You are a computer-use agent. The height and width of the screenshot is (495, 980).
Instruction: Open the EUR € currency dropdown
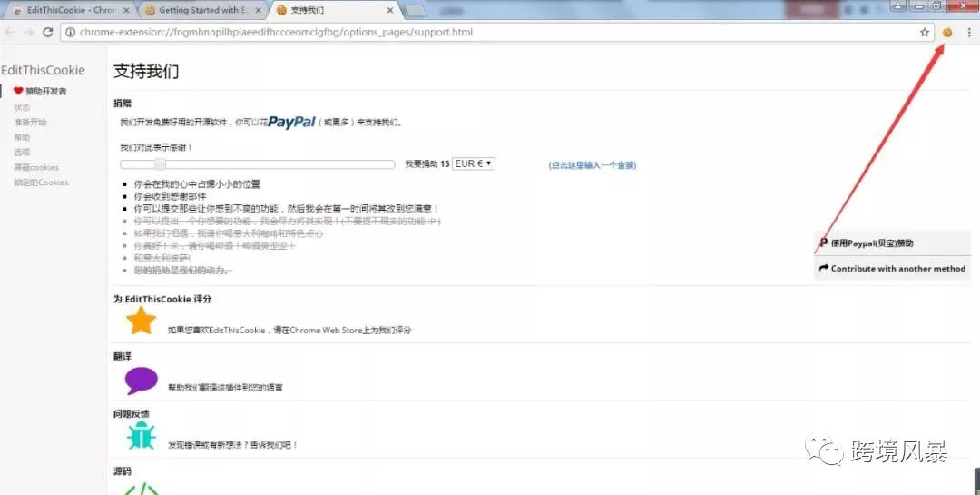point(474,163)
